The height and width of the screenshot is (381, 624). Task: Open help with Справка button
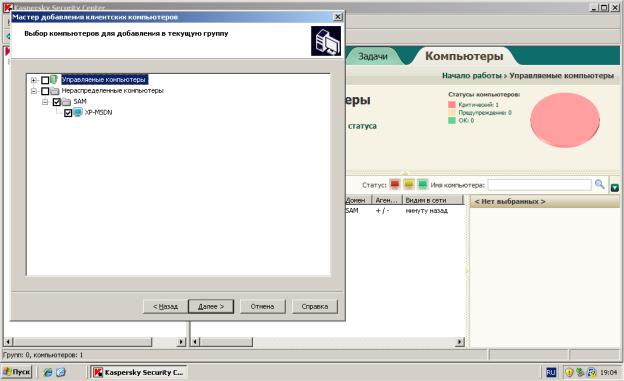(x=315, y=307)
